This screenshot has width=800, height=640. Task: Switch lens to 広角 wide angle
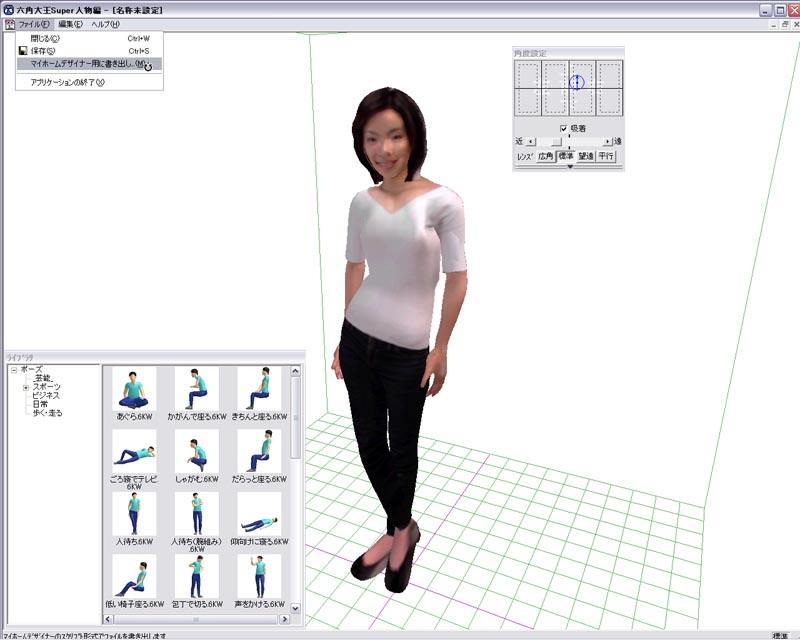[x=545, y=157]
